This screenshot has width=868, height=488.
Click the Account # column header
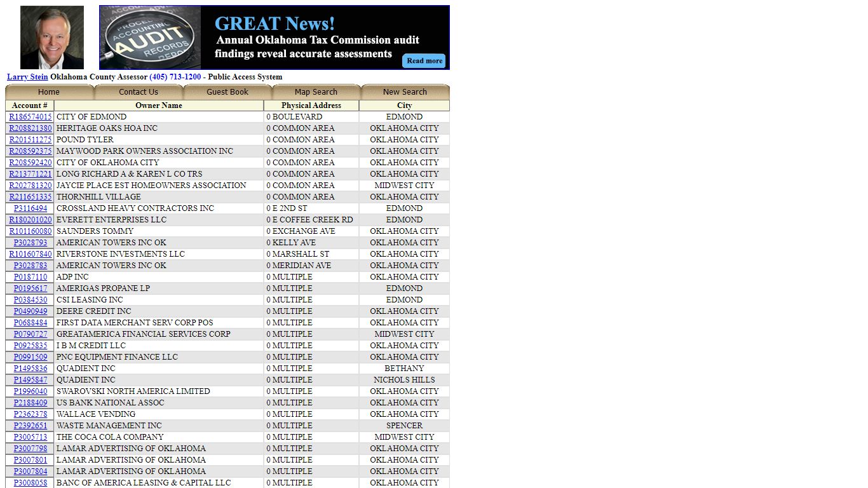[x=30, y=105]
